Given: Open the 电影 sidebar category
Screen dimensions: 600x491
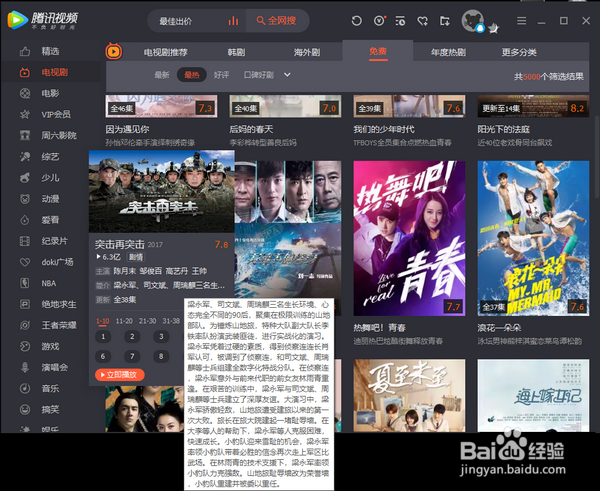Looking at the screenshot, I should click(x=50, y=93).
